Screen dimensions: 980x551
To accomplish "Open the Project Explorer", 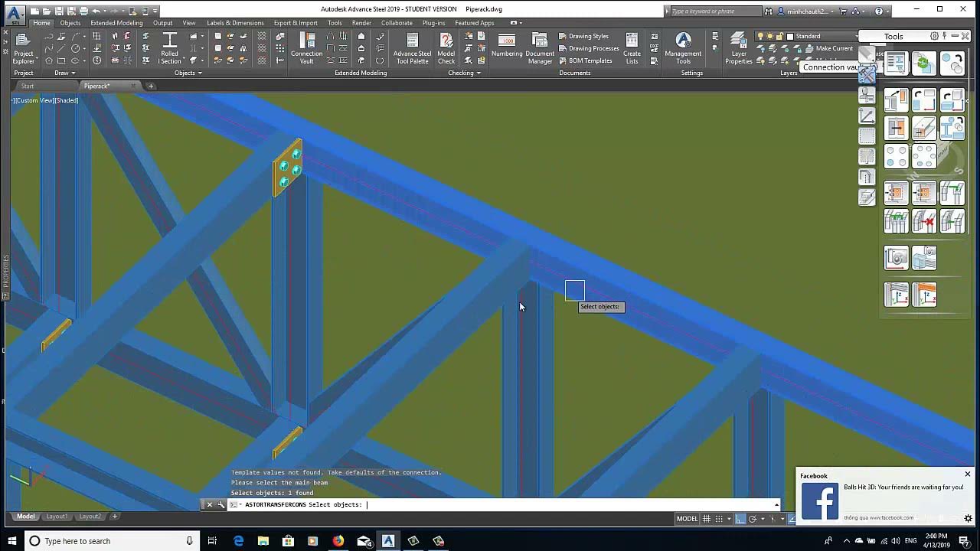I will (23, 48).
